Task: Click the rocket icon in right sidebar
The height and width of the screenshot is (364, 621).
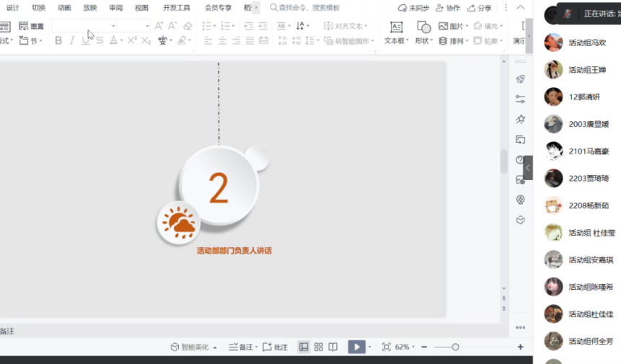Action: point(520,79)
